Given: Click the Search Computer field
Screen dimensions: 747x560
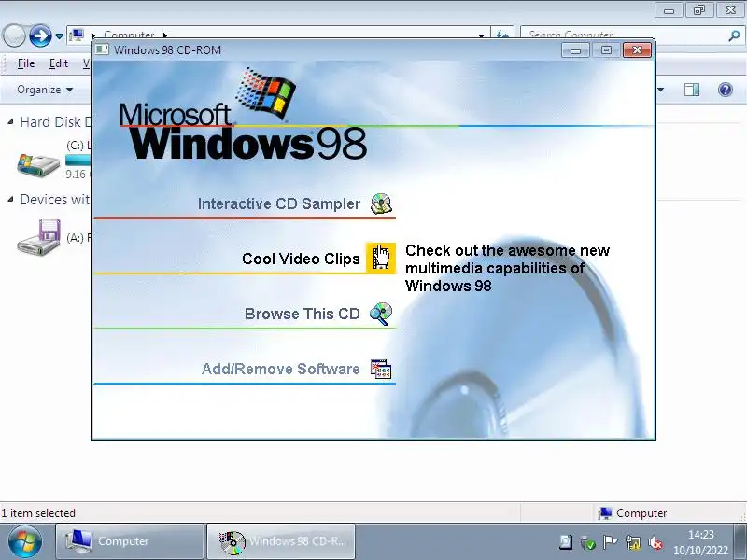Looking at the screenshot, I should click(x=624, y=35).
